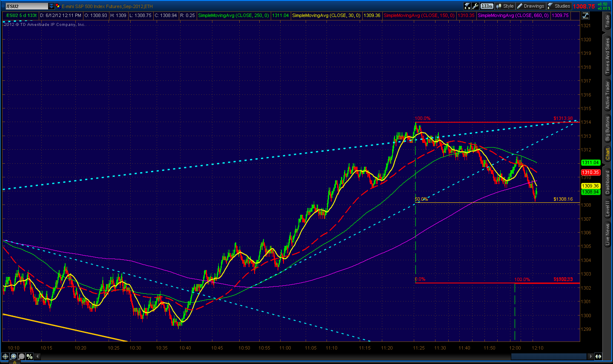Click the scroll left arrow

pyautogui.click(x=37, y=356)
